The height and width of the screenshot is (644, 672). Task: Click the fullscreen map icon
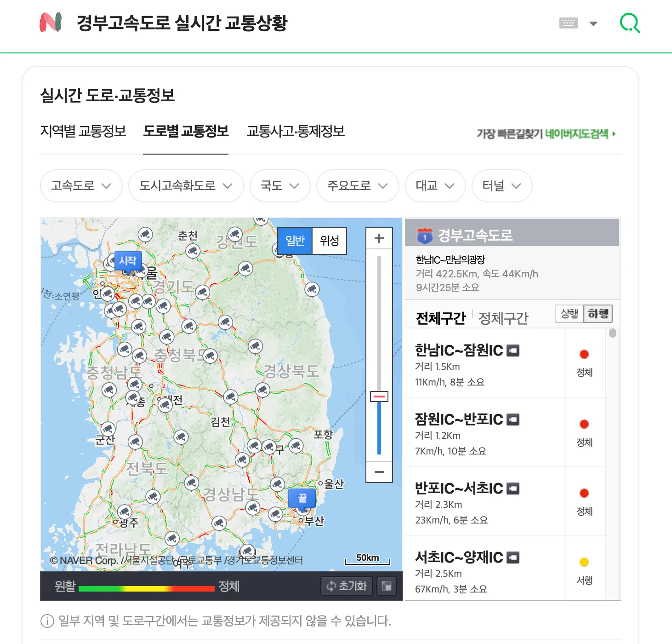[387, 586]
